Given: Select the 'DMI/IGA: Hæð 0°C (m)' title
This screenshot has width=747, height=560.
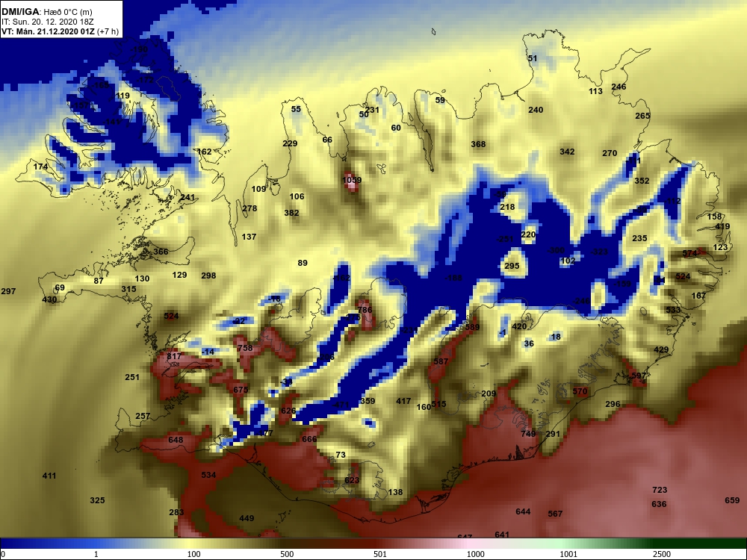Looking at the screenshot, I should tap(46, 12).
